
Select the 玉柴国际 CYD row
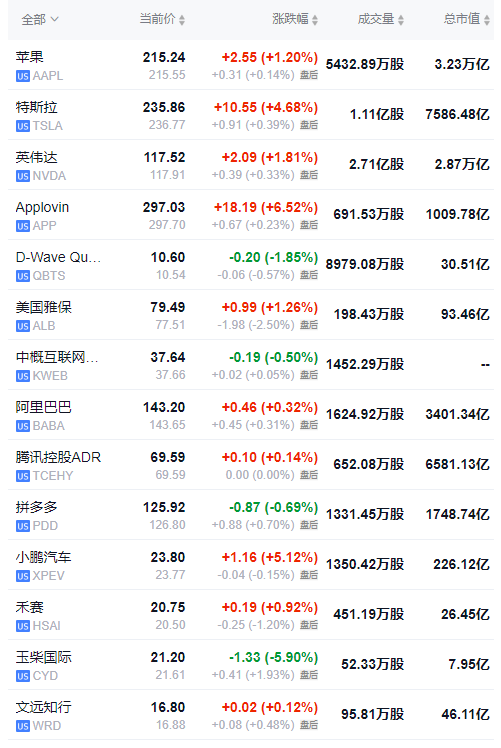pyautogui.click(x=251, y=665)
